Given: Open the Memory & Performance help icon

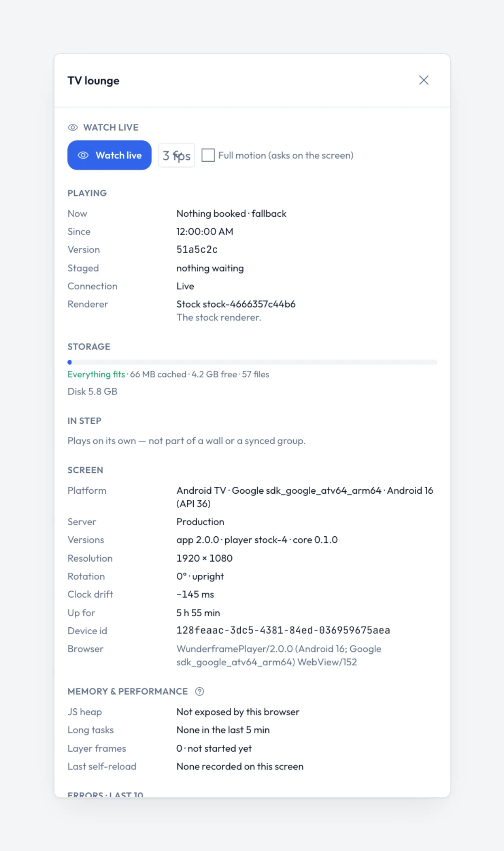Looking at the screenshot, I should (x=200, y=691).
